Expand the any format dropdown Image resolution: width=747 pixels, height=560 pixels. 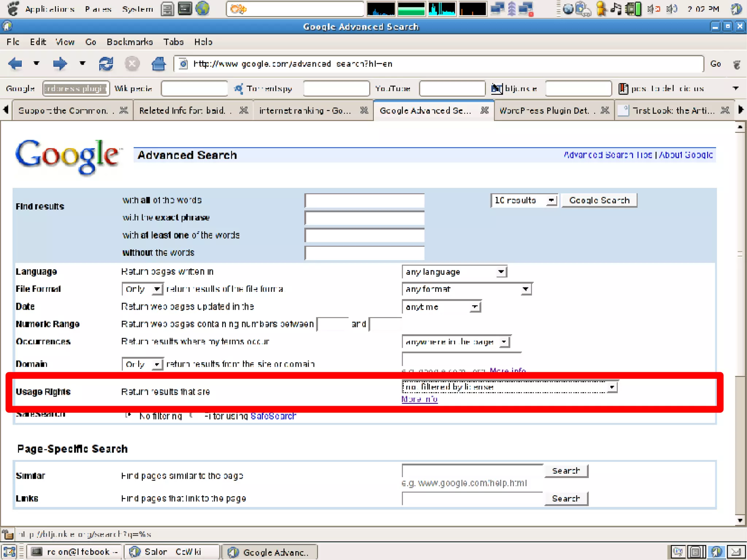(x=467, y=289)
